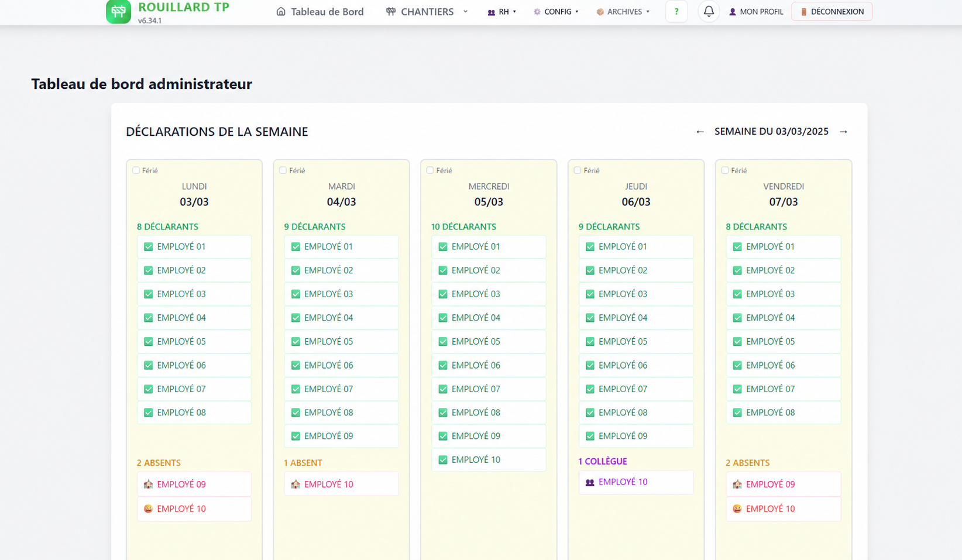
Task: Click the notification bell icon
Action: [709, 11]
